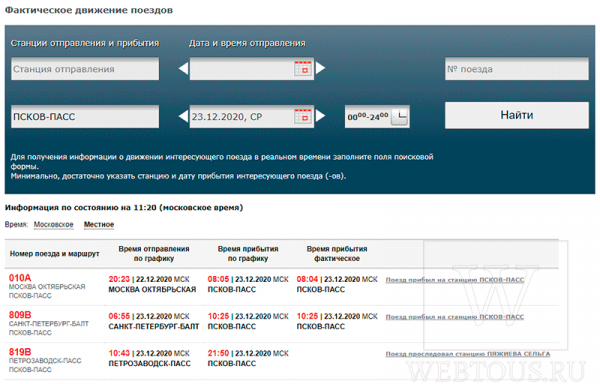Image resolution: width=600 pixels, height=384 pixels.
Task: Switch time display to Московское
Action: click(x=54, y=225)
